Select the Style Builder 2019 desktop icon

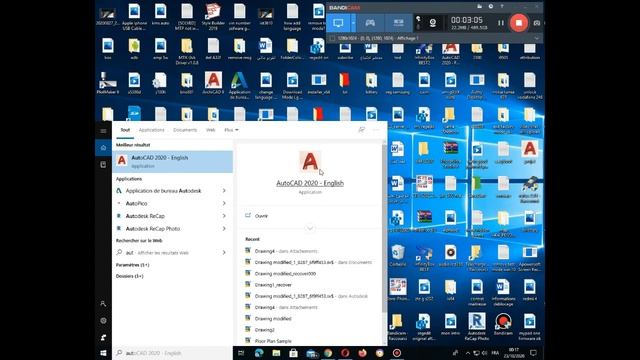[213, 17]
